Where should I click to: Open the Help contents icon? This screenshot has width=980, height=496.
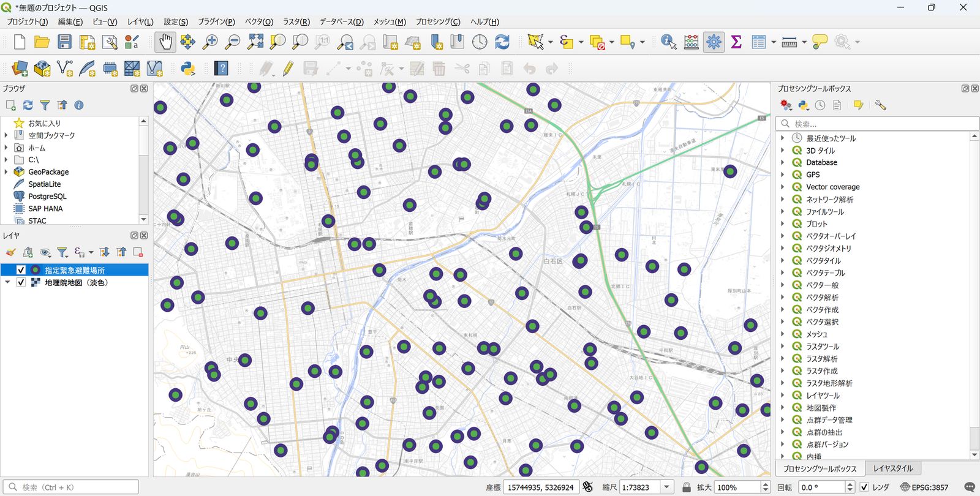pos(221,68)
